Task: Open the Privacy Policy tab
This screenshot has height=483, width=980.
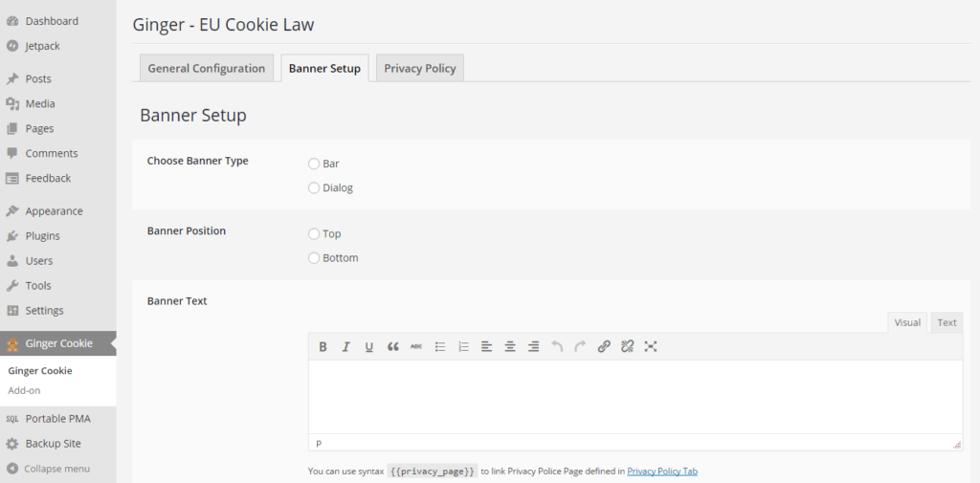Action: [x=420, y=68]
